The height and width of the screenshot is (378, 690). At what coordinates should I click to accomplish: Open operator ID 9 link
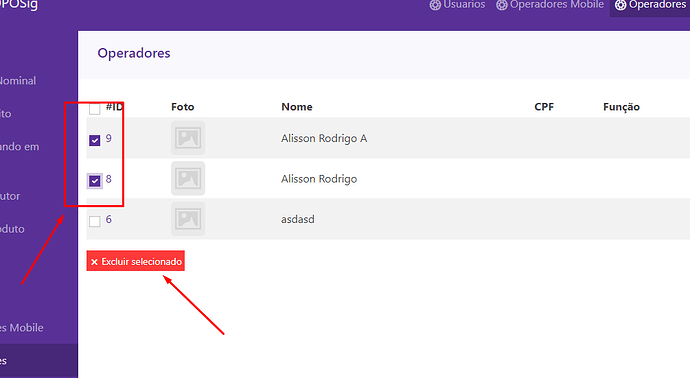(x=109, y=138)
